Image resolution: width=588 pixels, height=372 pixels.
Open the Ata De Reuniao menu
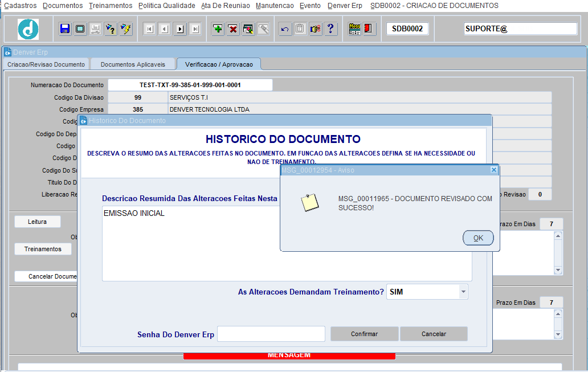[x=226, y=6]
